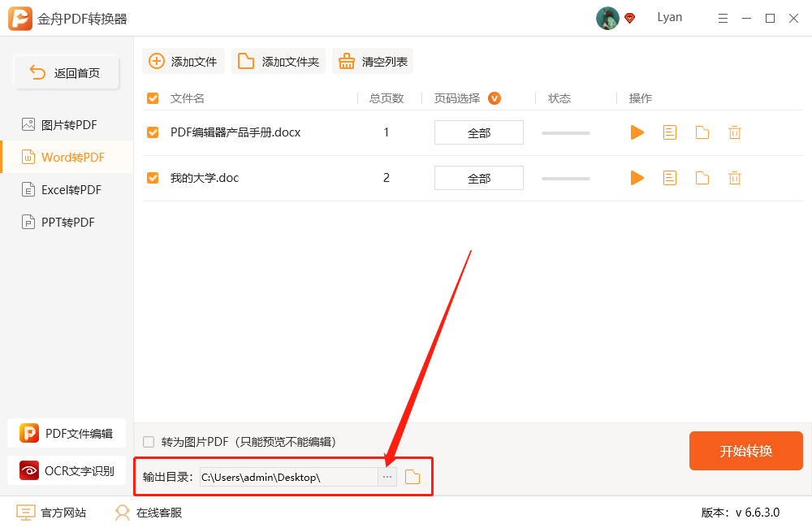
Task: Click page count 2 of 我的大学.doc
Action: coord(387,178)
